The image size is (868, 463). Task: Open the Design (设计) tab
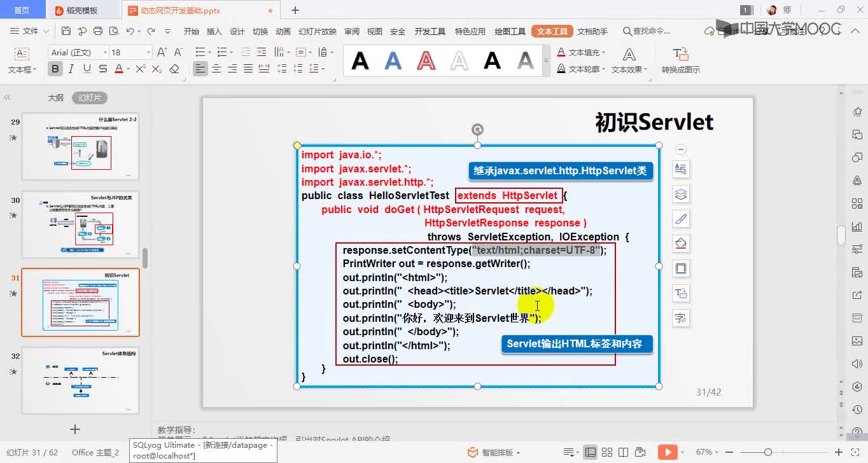(237, 31)
